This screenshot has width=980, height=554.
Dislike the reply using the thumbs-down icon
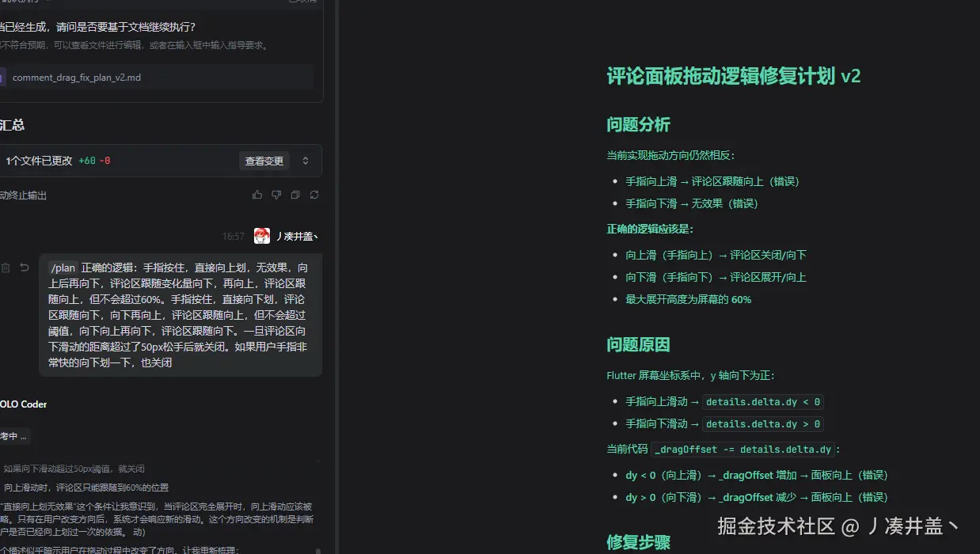pyautogui.click(x=276, y=195)
